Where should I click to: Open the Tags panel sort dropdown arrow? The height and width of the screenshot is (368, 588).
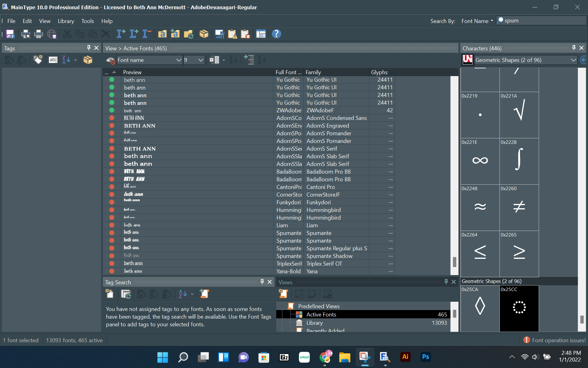(x=75, y=60)
